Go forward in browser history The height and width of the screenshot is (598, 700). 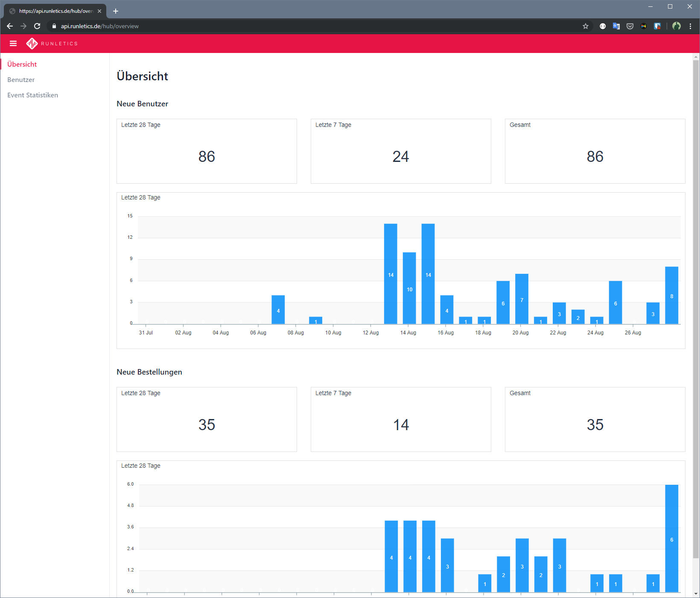tap(23, 26)
